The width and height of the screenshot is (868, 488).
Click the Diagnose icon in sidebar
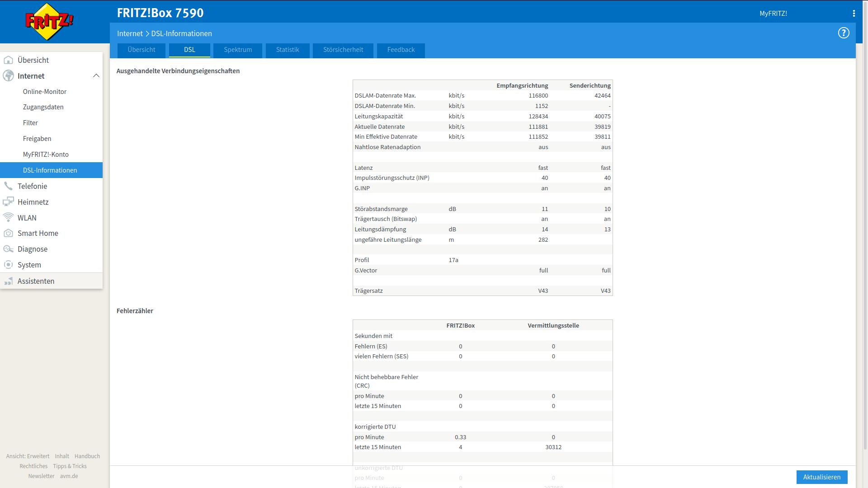click(8, 249)
